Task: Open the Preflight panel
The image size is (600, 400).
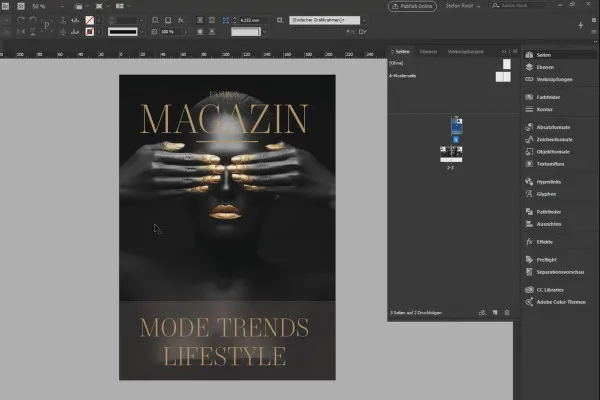Action: [x=547, y=260]
